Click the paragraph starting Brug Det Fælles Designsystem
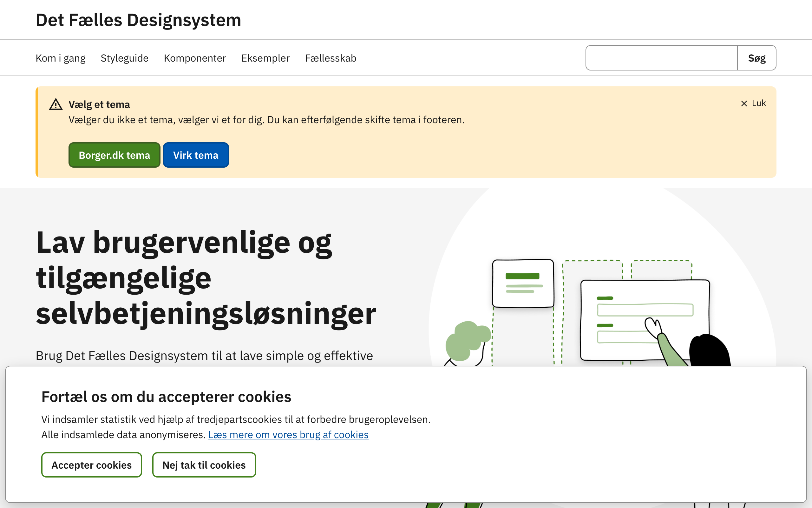The width and height of the screenshot is (812, 508). coord(204,356)
